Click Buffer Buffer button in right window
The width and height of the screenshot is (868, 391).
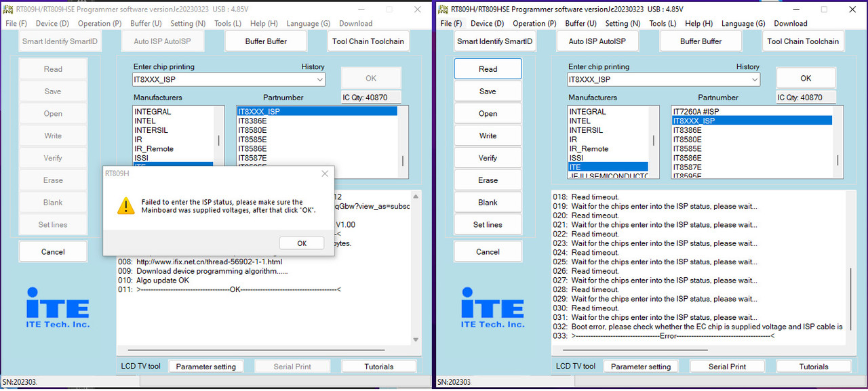701,41
